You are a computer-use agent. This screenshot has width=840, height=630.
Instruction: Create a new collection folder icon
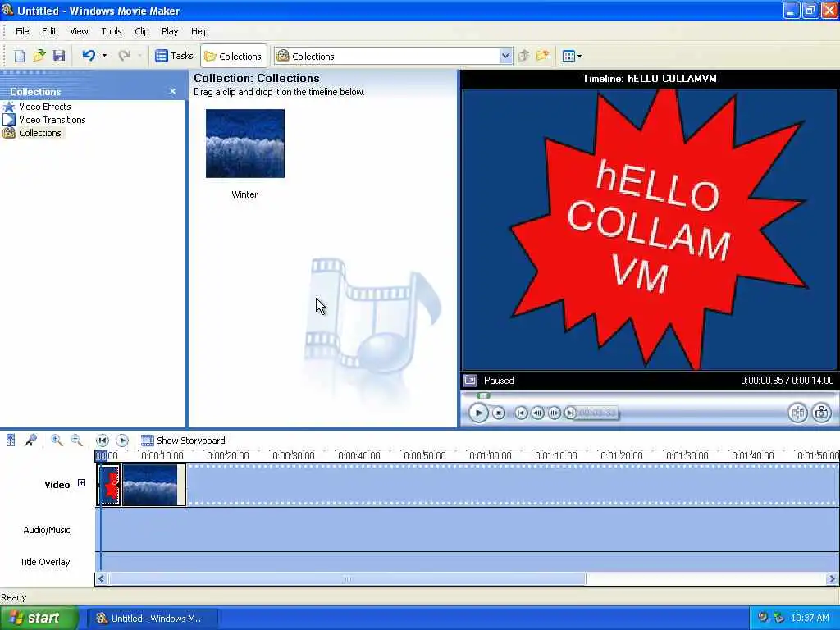click(x=543, y=56)
